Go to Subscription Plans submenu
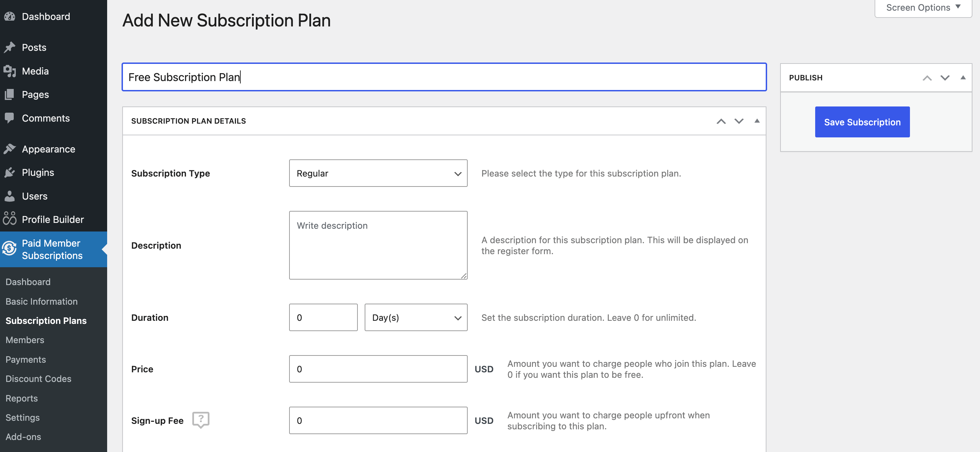 (46, 321)
